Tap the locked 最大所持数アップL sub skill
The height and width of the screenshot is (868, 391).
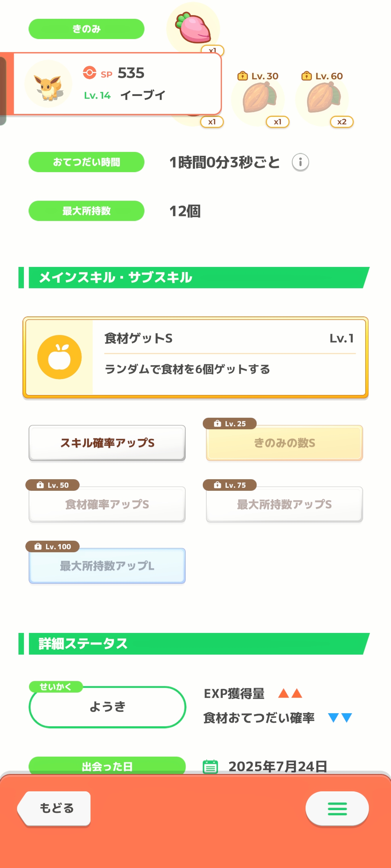[107, 566]
